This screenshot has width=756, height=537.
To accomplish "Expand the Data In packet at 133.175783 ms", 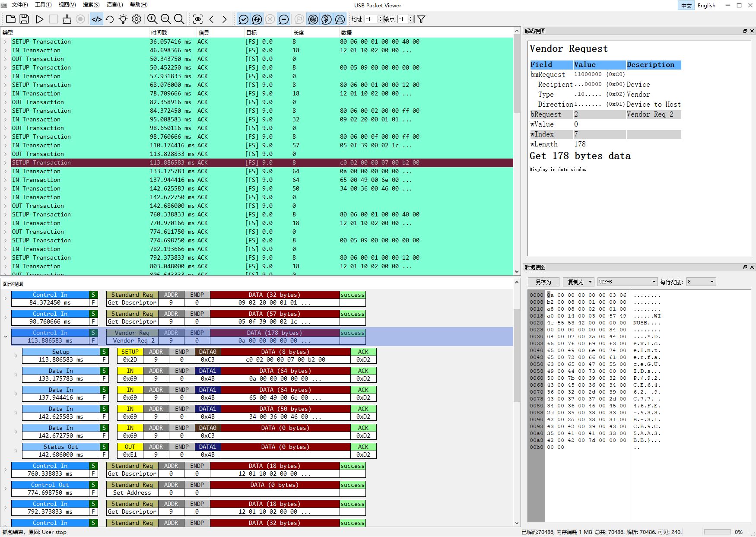I will (16, 375).
